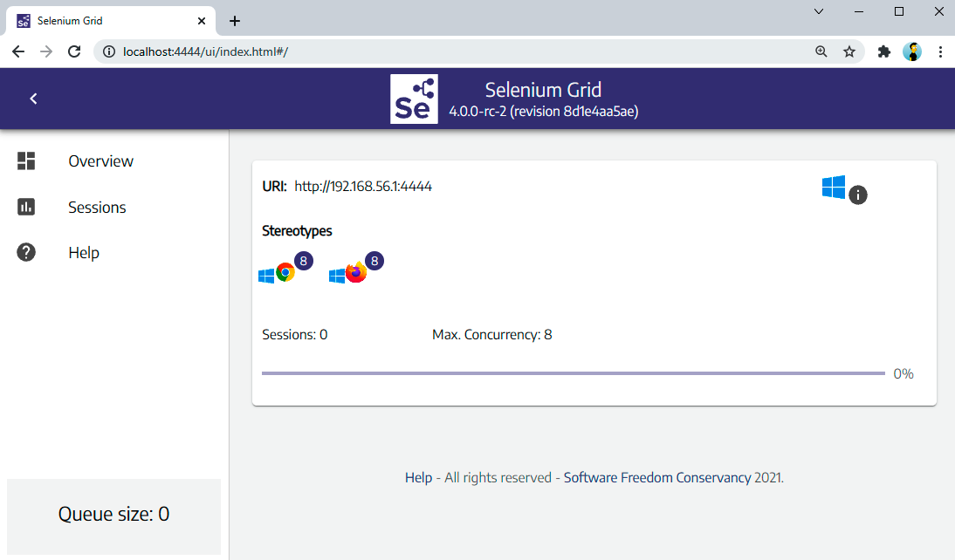955x560 pixels.
Task: Visit the Software Freedom Conservancy link
Action: pos(656,478)
